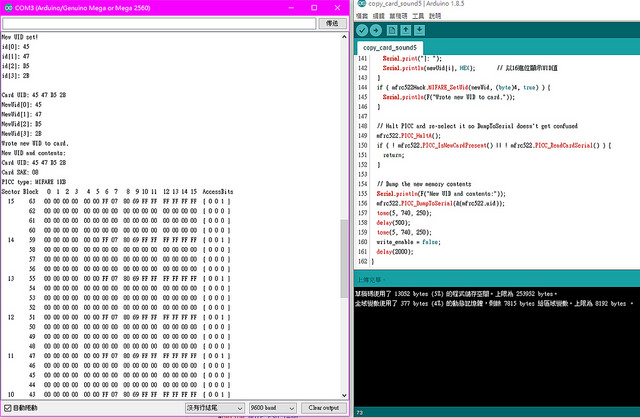Click the Verify sketch checkmark icon
This screenshot has width=640, height=418.
pos(362,31)
